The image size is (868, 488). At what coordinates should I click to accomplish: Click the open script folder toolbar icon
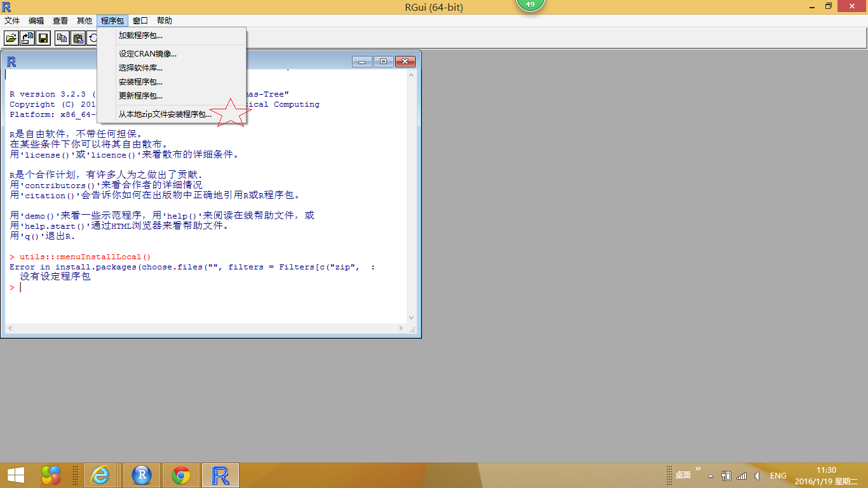[x=11, y=38]
